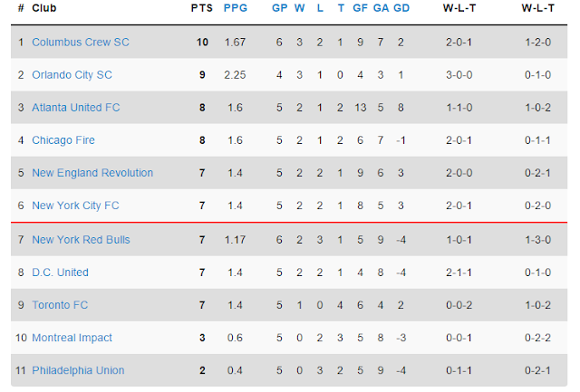Screen dimensions: 580x392
Task: Sort table by GA goals-against header
Action: [x=381, y=8]
